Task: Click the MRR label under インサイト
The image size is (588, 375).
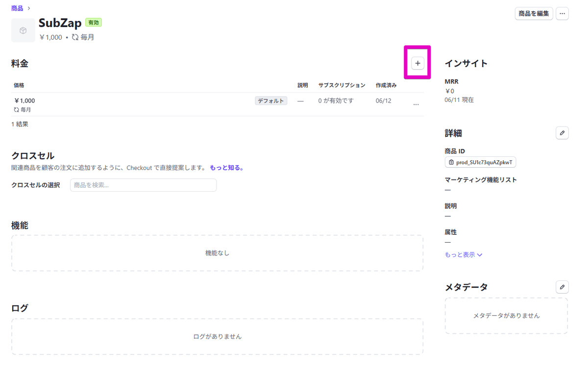Action: (452, 82)
